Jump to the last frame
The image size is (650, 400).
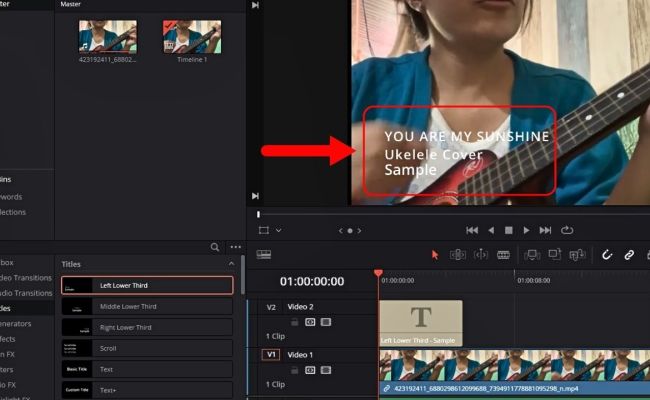(x=545, y=230)
